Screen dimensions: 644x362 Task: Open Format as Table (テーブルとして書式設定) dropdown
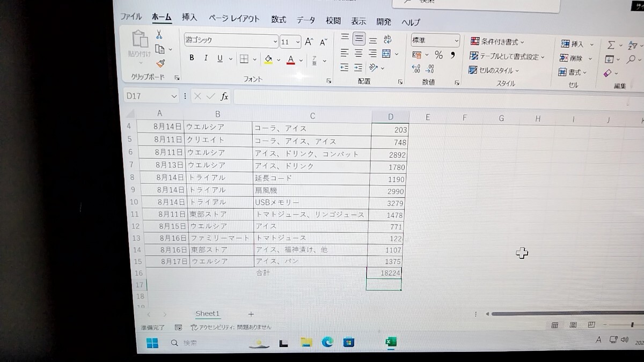507,56
